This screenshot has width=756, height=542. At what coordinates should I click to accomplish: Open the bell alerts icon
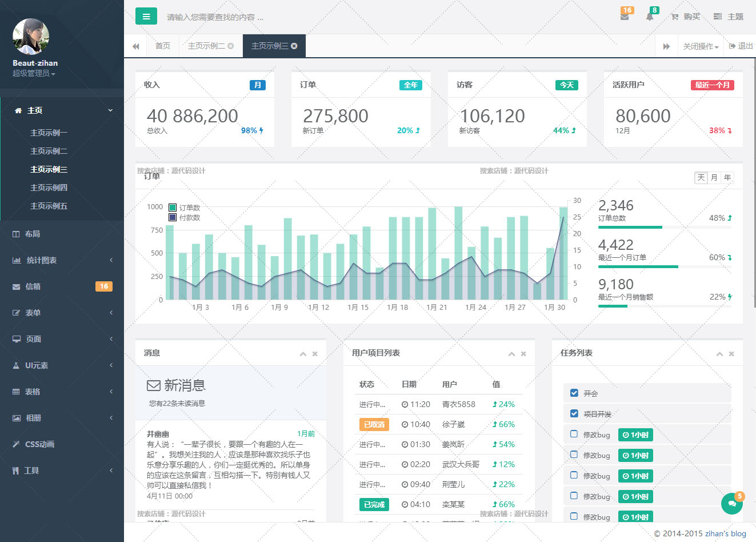click(650, 17)
